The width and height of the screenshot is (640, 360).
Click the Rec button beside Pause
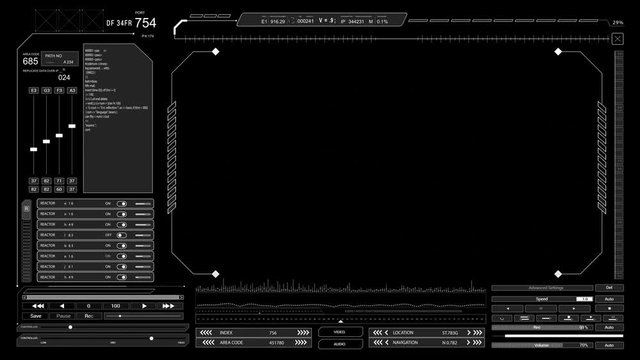pyautogui.click(x=89, y=316)
